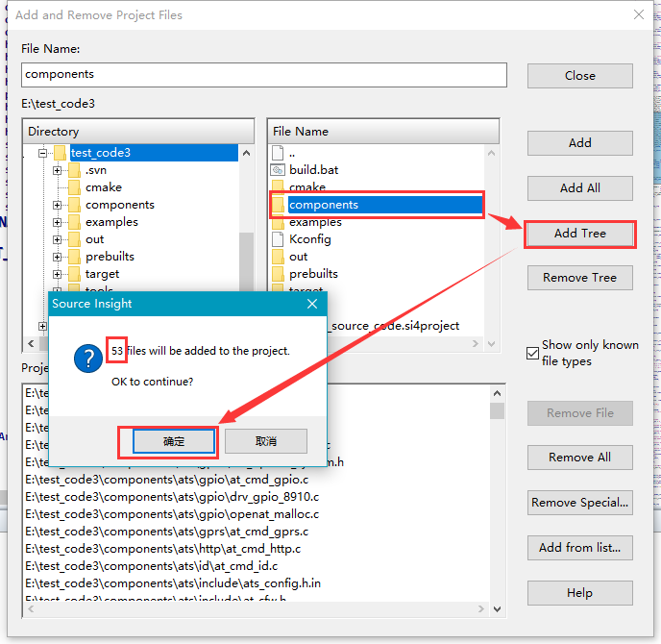The width and height of the screenshot is (661, 644).
Task: Close the Add and Remove Project Files dialog
Action: (x=639, y=14)
